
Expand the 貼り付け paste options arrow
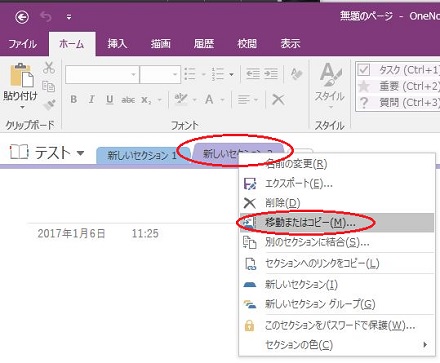[x=22, y=107]
